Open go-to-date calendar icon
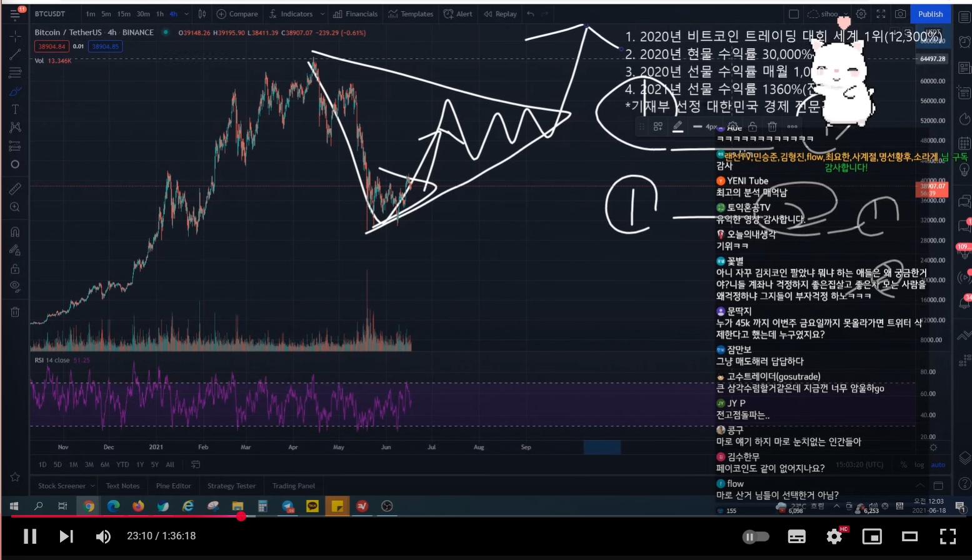This screenshot has width=972, height=560. [196, 464]
